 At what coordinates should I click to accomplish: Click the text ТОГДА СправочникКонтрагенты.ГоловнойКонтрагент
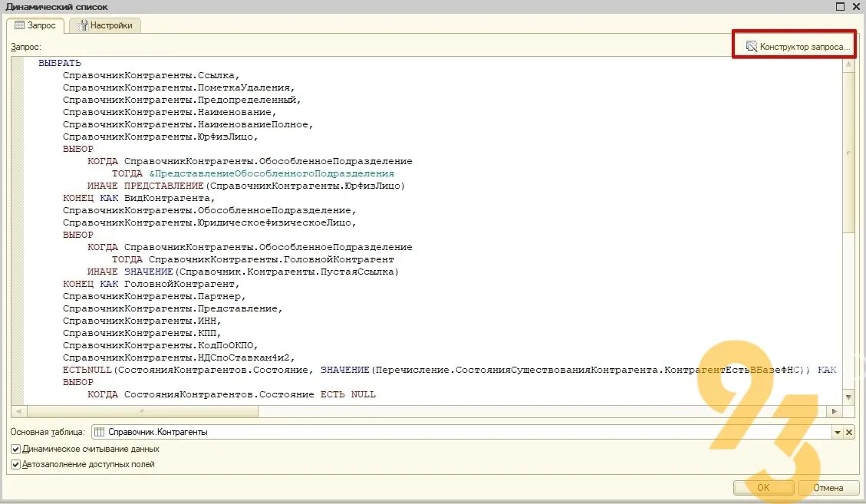(x=253, y=259)
